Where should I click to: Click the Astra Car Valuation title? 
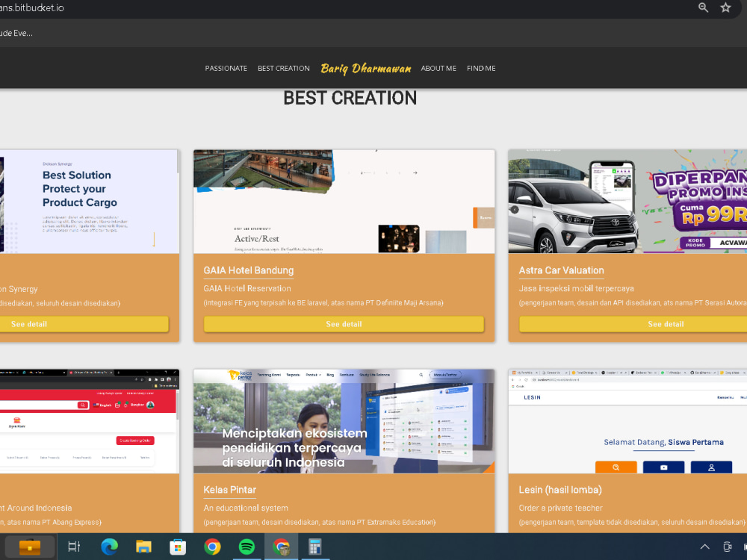pos(561,270)
